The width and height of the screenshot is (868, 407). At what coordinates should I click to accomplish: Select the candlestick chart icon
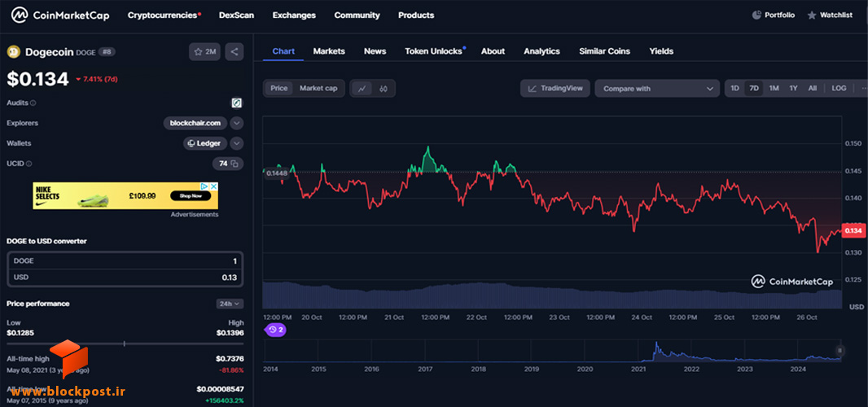pyautogui.click(x=384, y=89)
